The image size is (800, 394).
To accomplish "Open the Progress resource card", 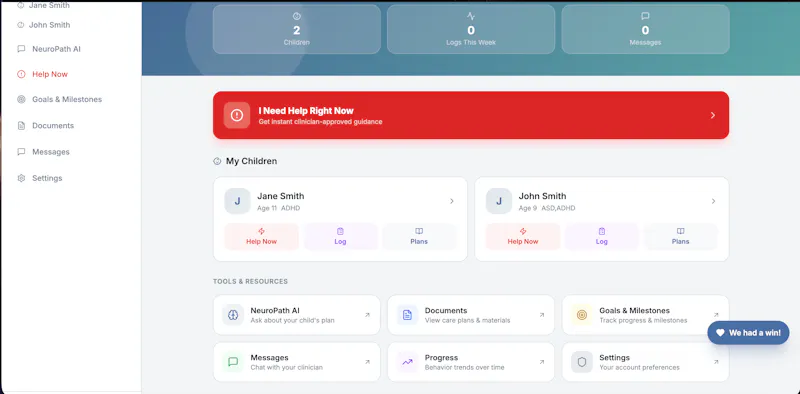I will [471, 362].
